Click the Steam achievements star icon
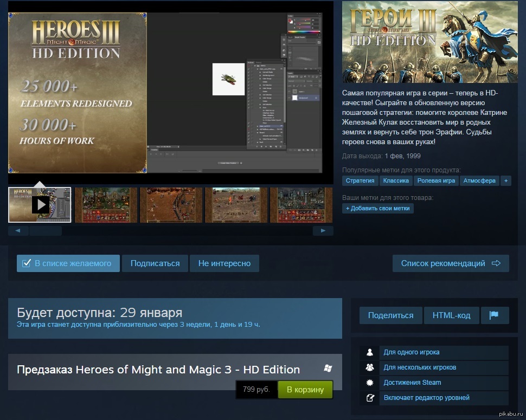 click(370, 383)
